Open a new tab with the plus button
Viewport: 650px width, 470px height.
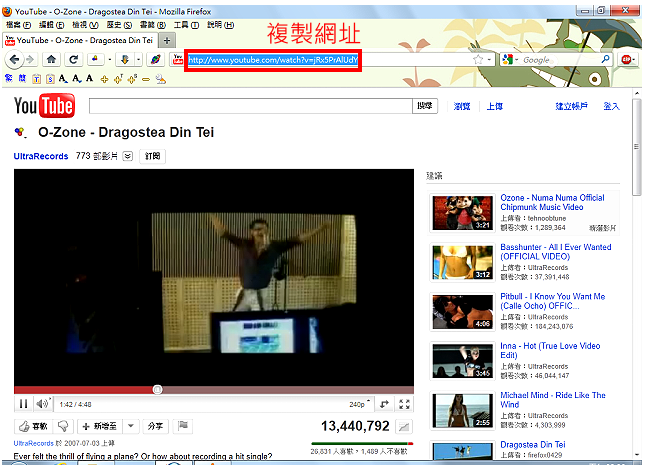click(x=167, y=41)
